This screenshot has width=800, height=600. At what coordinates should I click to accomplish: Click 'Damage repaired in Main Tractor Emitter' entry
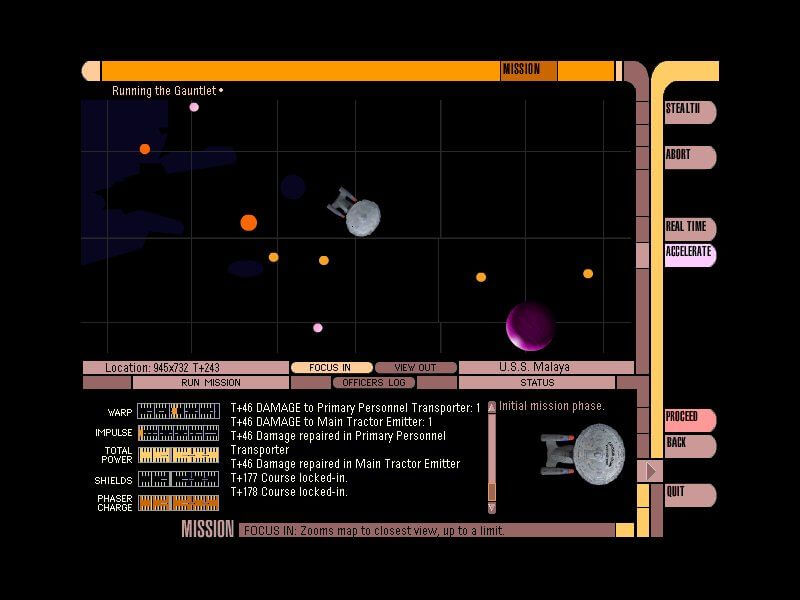pyautogui.click(x=345, y=464)
